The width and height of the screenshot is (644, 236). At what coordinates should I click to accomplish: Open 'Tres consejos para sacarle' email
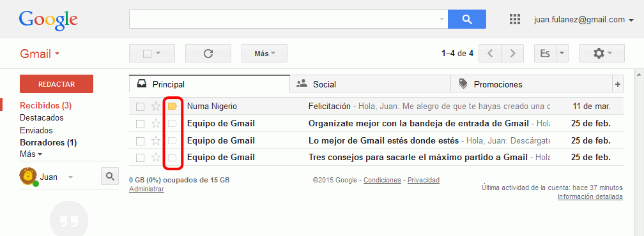(418, 158)
